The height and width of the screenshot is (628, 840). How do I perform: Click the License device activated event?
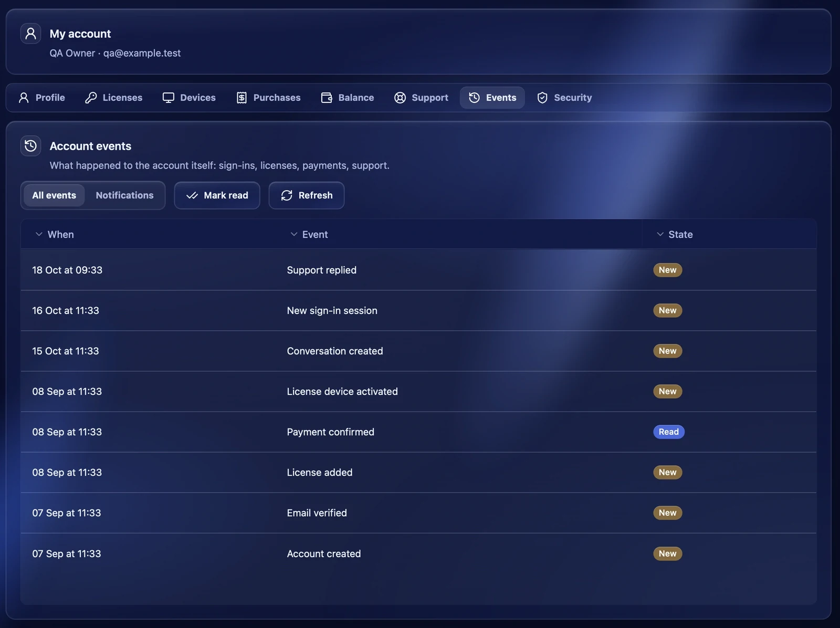coord(418,391)
